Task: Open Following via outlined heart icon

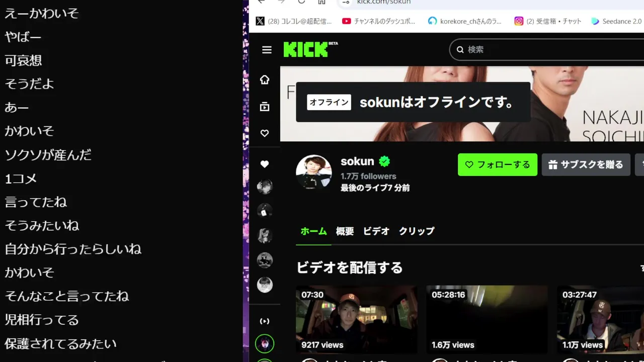Action: coord(265,133)
